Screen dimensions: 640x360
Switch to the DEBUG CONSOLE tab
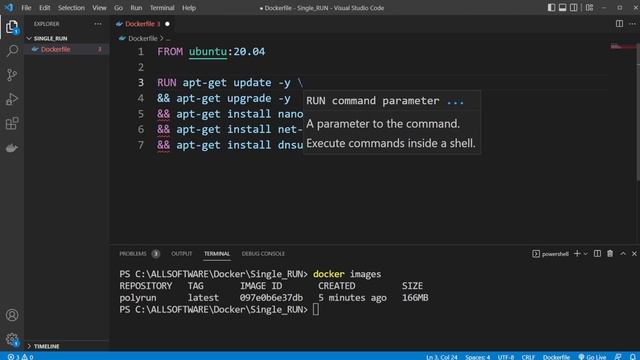click(x=263, y=254)
